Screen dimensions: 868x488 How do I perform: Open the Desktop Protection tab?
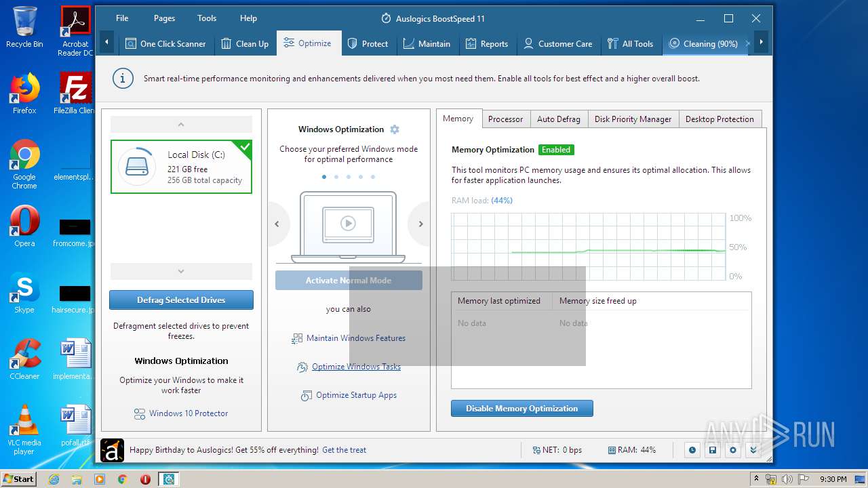719,119
